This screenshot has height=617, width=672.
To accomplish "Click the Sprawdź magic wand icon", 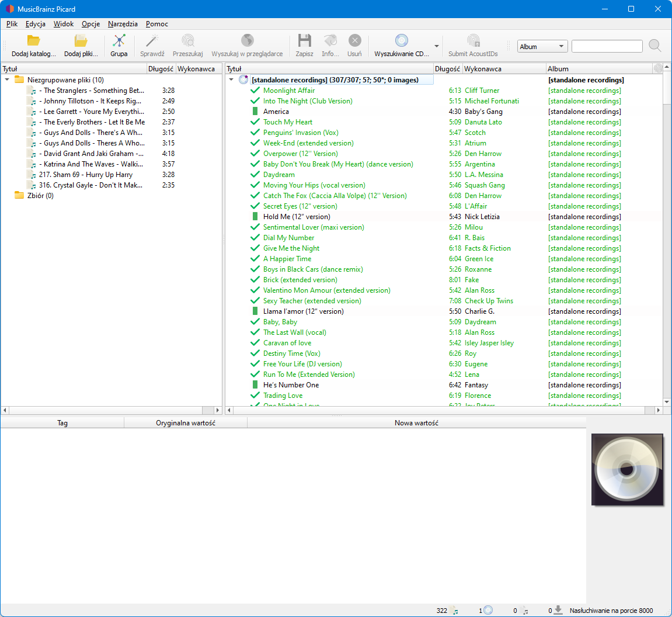I will coord(152,41).
